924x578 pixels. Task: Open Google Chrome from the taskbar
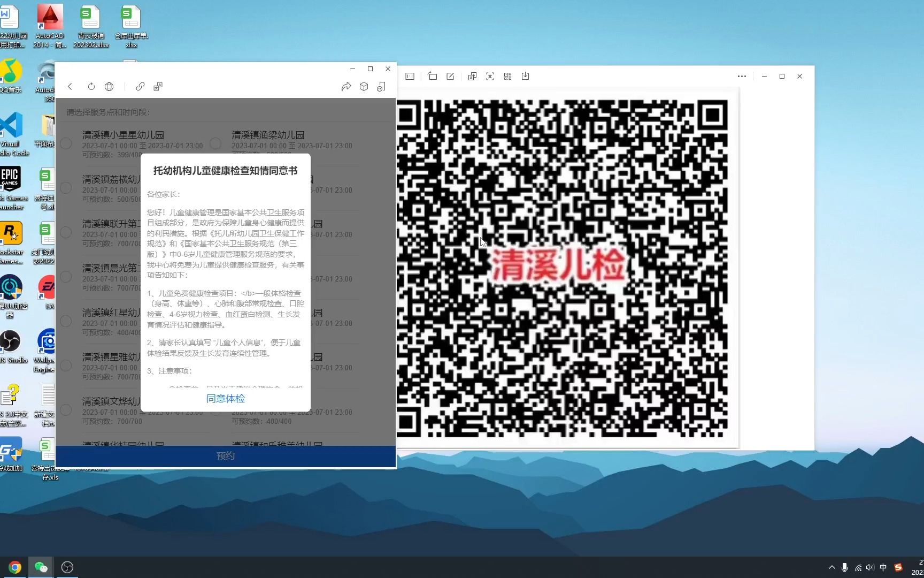[15, 567]
